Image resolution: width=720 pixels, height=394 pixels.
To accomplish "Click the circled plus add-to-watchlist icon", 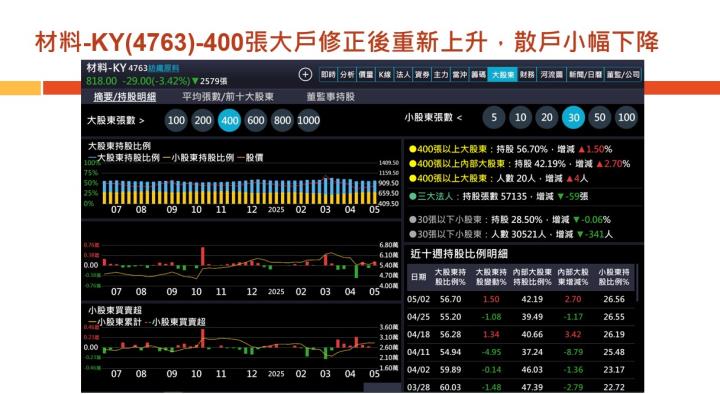I will (305, 74).
